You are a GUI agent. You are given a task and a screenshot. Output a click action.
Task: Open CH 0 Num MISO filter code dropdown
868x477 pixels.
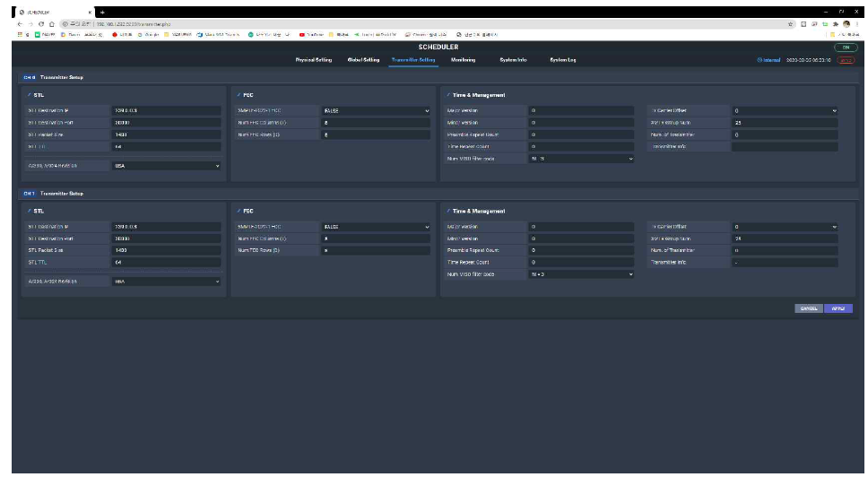click(x=581, y=159)
